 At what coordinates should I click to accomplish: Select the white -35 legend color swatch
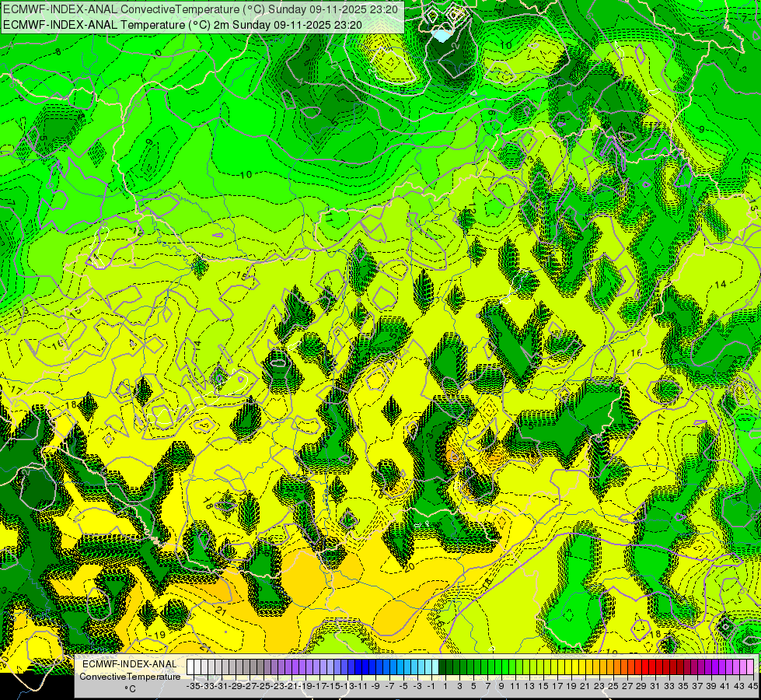pyautogui.click(x=190, y=667)
